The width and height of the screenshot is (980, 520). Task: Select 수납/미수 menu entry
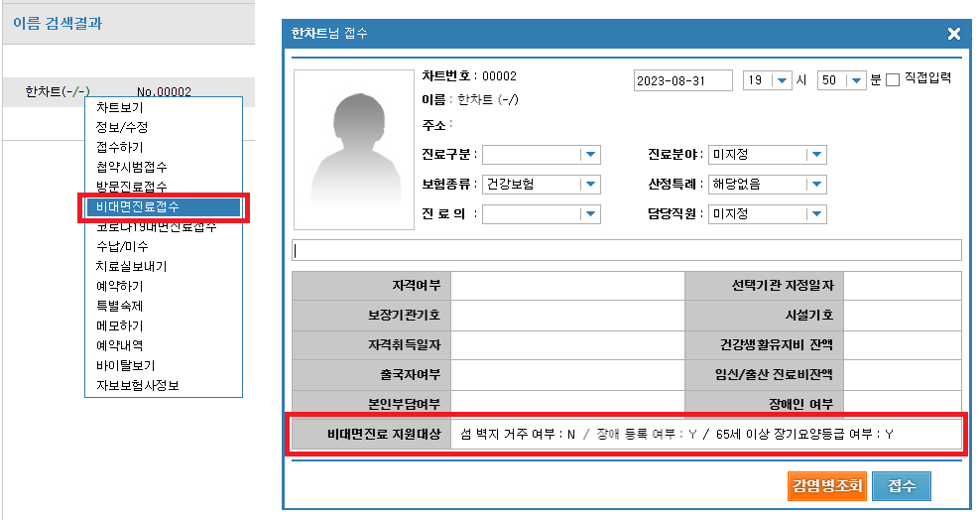pos(121,246)
